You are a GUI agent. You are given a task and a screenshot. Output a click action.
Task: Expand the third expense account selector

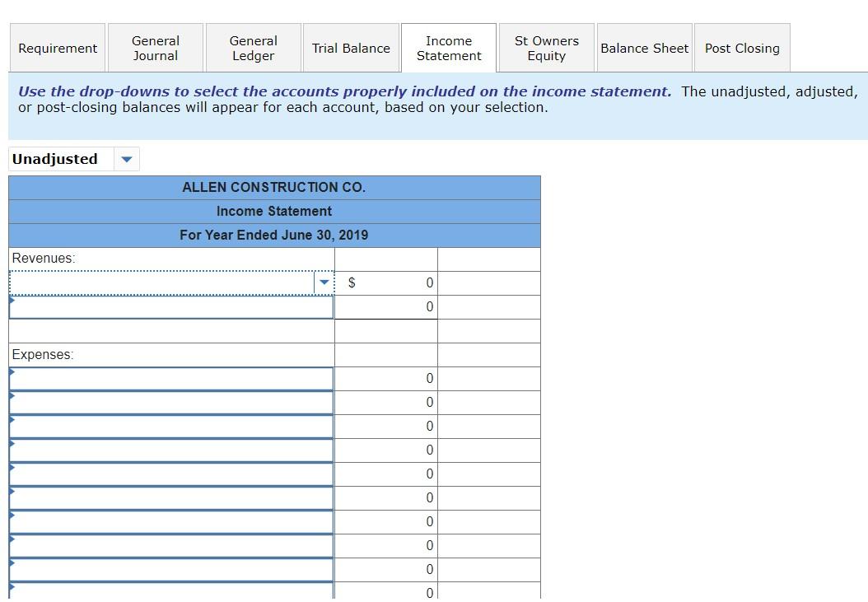(x=170, y=426)
